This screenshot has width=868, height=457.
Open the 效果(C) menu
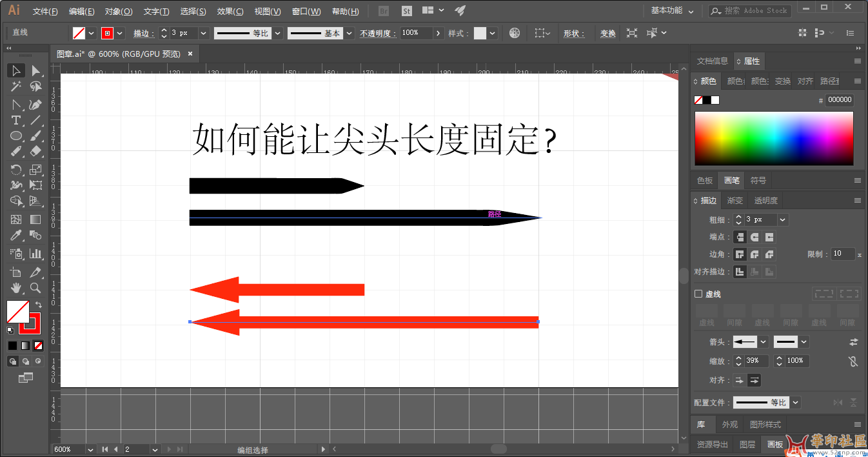(x=230, y=12)
